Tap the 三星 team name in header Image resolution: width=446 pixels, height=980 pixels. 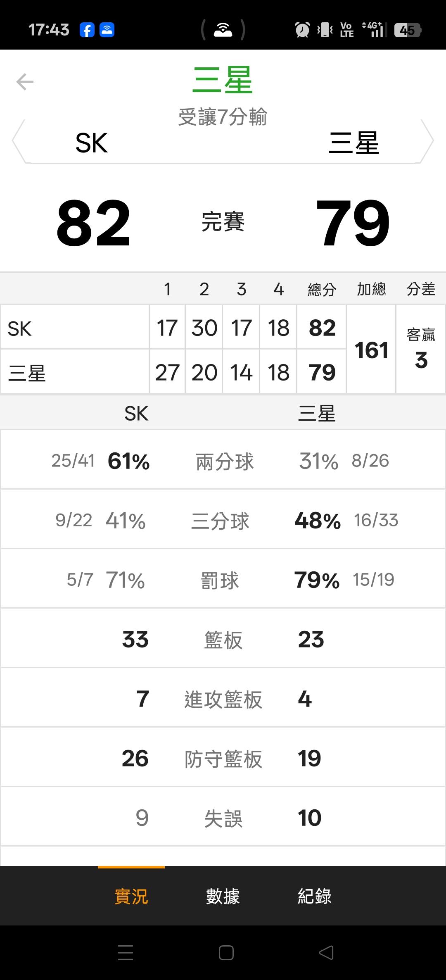354,143
